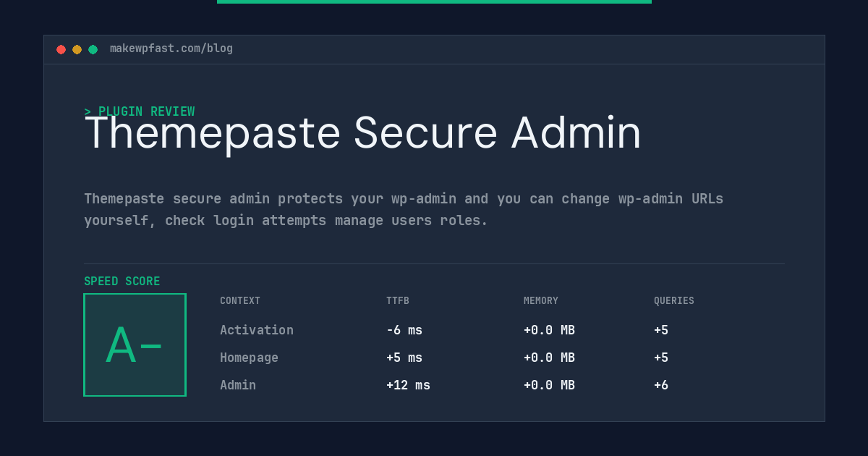868x456 pixels.
Task: Click the Activation queries +5 value
Action: tap(661, 330)
